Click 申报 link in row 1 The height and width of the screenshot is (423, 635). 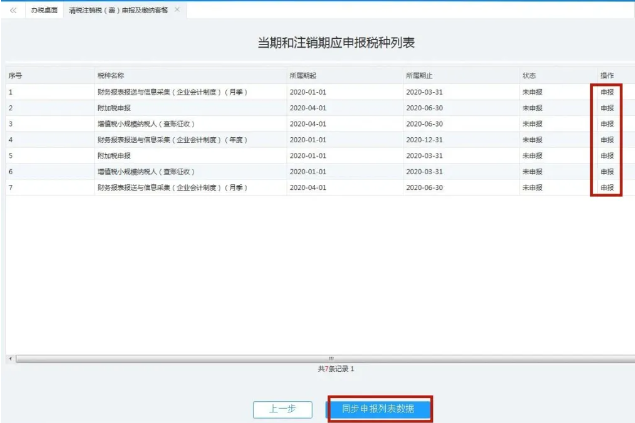click(607, 91)
